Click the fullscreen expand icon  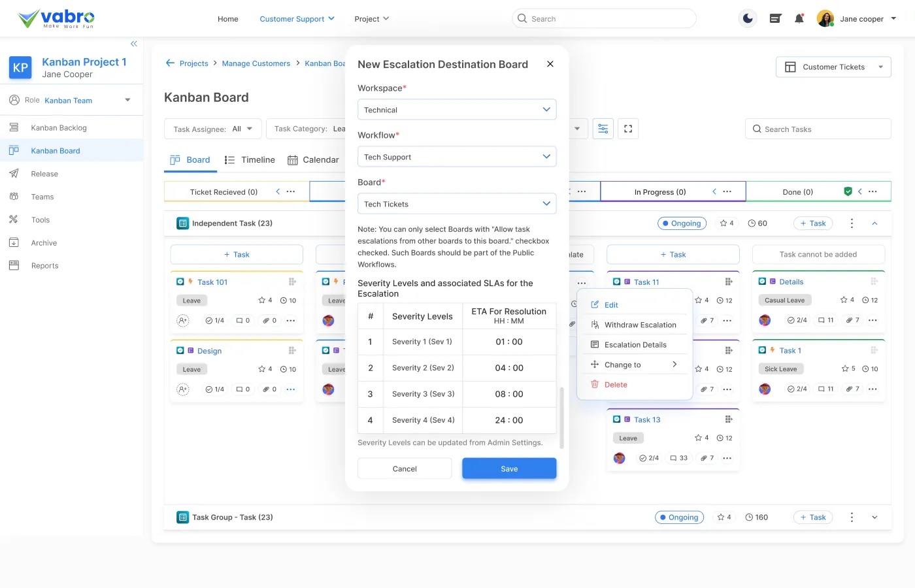point(628,129)
